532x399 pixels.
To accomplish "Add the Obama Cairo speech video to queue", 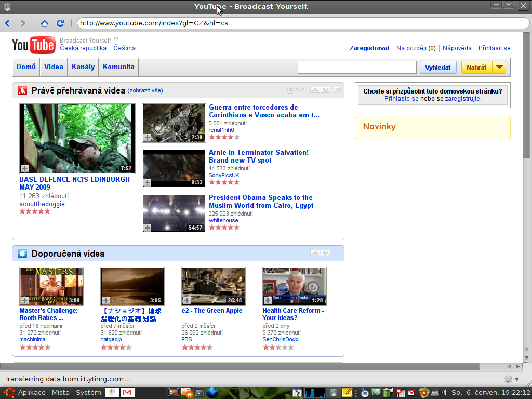I will coord(147,228).
